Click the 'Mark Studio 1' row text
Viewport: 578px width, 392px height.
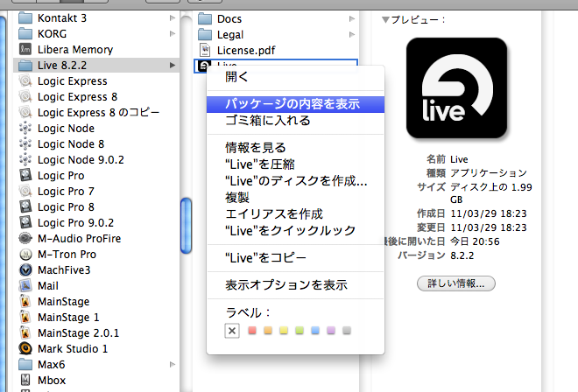(x=73, y=348)
